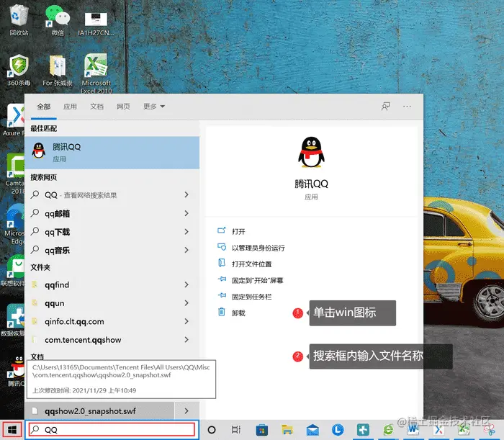Click the search box containing QQ
The image size is (504, 440).
[x=112, y=430]
